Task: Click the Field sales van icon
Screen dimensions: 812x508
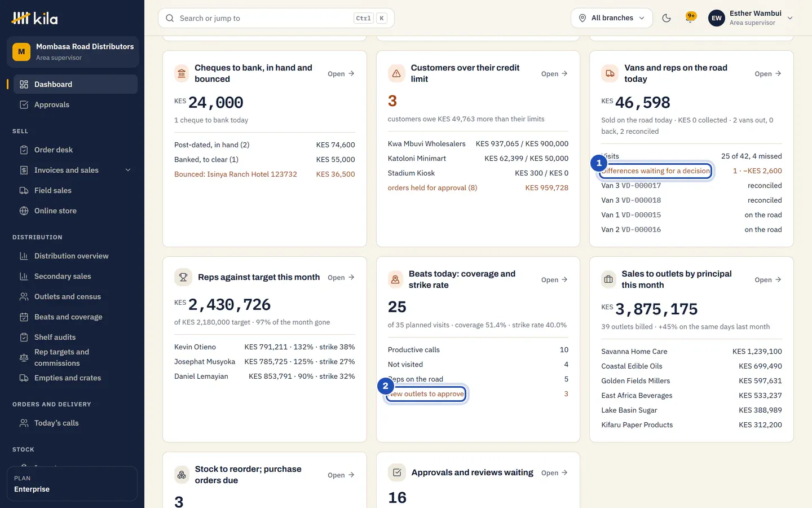Action: (x=24, y=190)
